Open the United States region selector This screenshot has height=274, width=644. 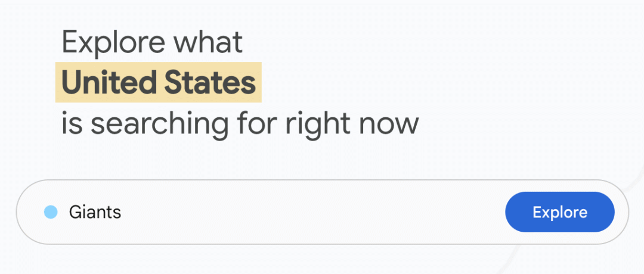click(x=159, y=83)
